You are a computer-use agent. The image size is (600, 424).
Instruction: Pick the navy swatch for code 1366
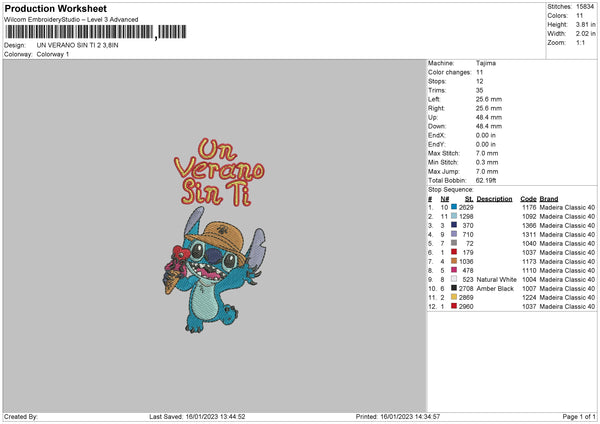(454, 225)
